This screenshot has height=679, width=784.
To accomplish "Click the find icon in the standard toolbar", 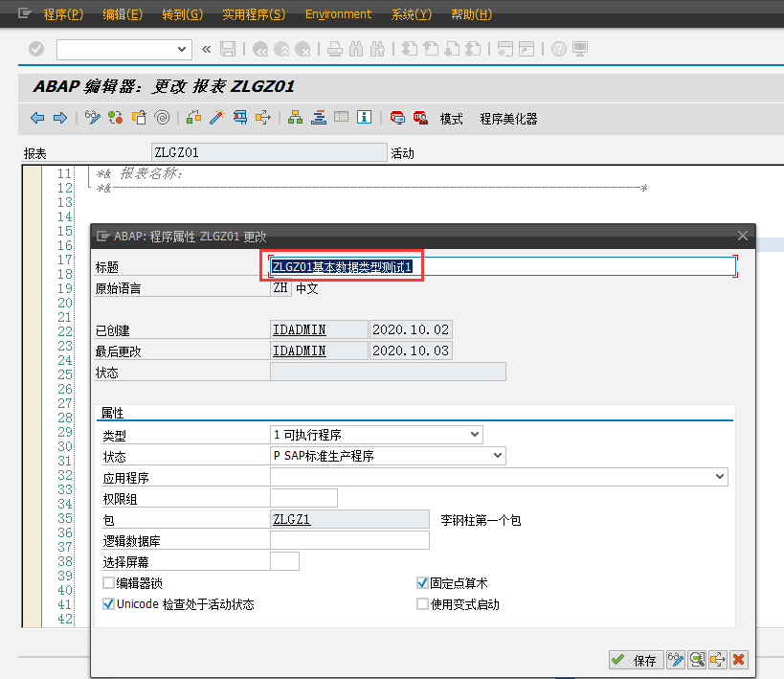I will 356,49.
